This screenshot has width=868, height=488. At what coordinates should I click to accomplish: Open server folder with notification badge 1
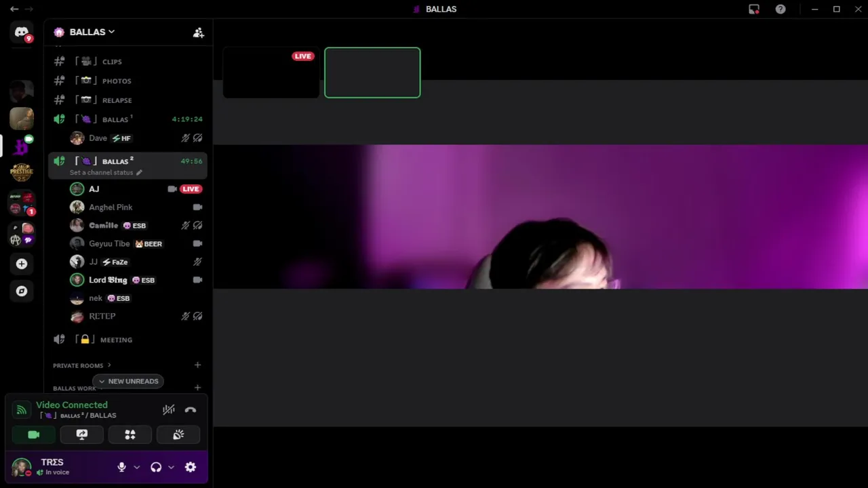(x=22, y=203)
